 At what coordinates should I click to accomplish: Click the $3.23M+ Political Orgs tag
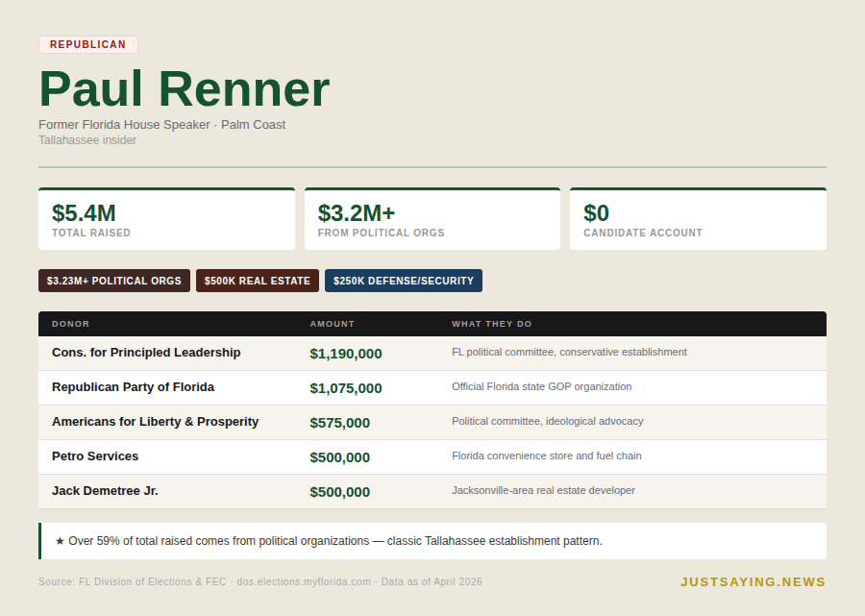click(x=113, y=281)
